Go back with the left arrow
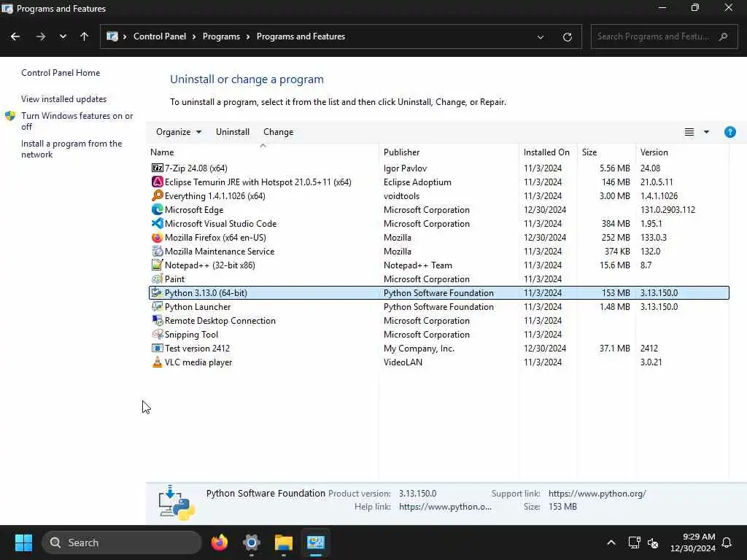This screenshot has height=560, width=747. 15,36
